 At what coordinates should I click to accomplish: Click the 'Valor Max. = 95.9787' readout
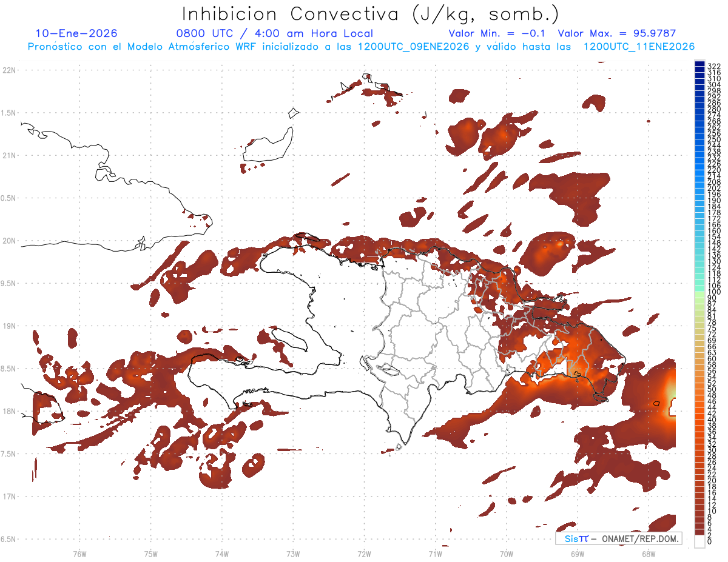616,34
